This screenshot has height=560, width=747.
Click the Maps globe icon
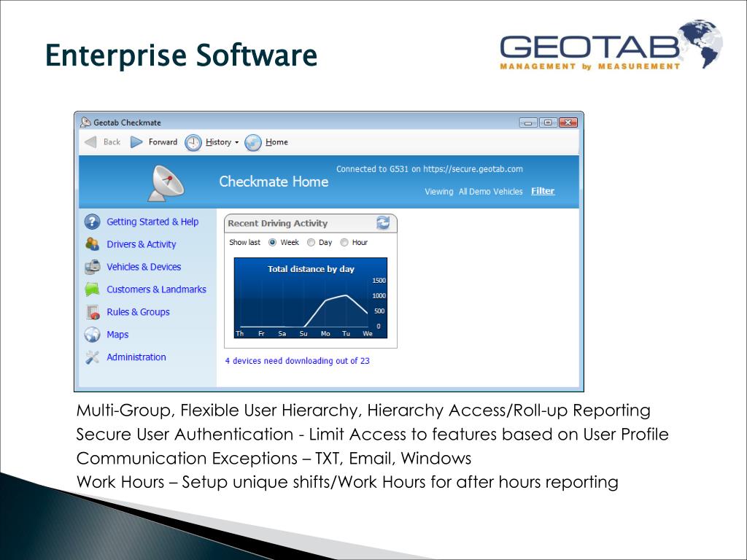click(x=93, y=334)
